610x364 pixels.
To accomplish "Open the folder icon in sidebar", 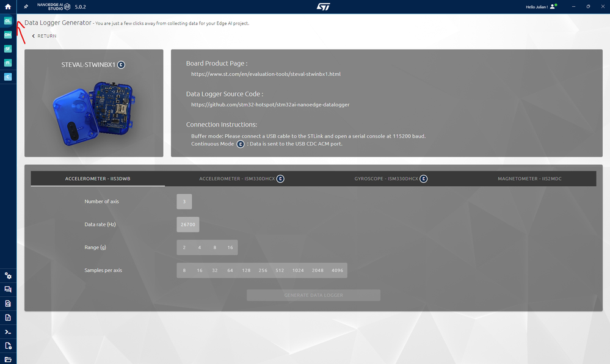I will [8, 359].
